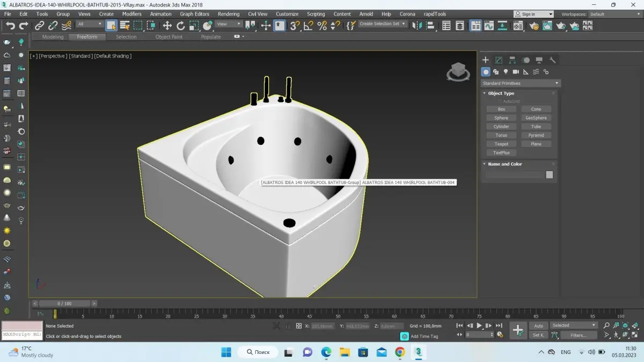Open Standard Primitives dropdown

520,83
